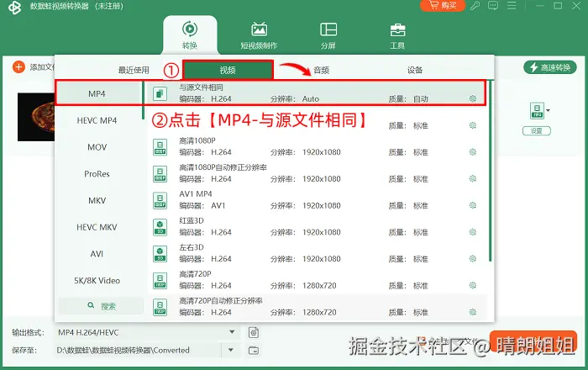The height and width of the screenshot is (370, 588).
Task: Select the 视频 format tab
Action: (x=228, y=70)
